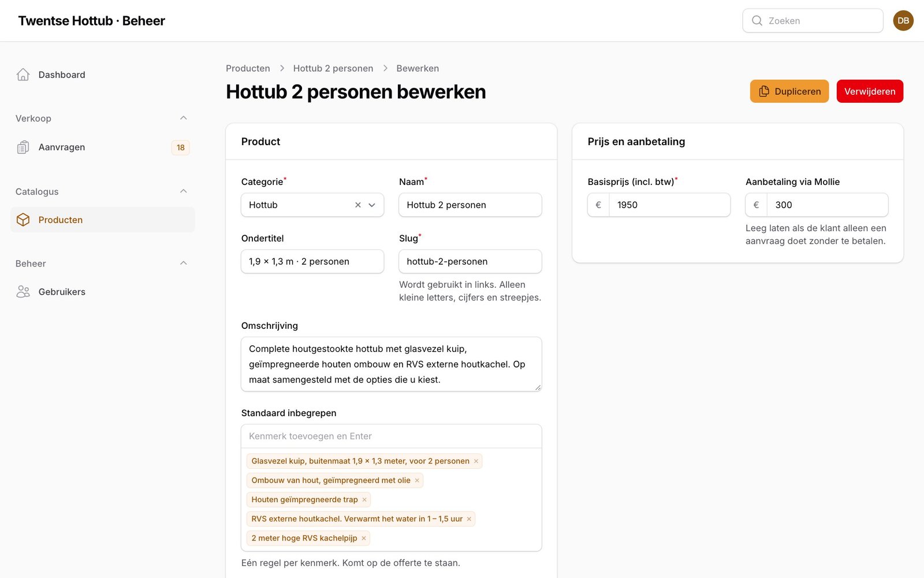The image size is (924, 578).
Task: Focus the Basisprijs value field
Action: coord(670,205)
